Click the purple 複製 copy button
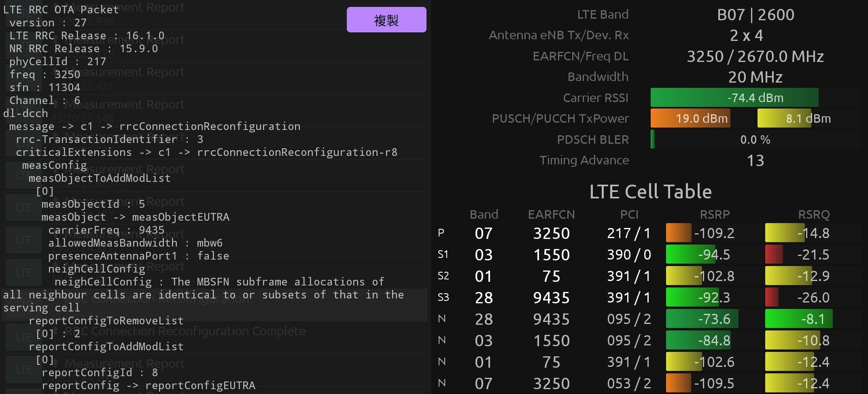Image resolution: width=868 pixels, height=394 pixels. click(386, 19)
